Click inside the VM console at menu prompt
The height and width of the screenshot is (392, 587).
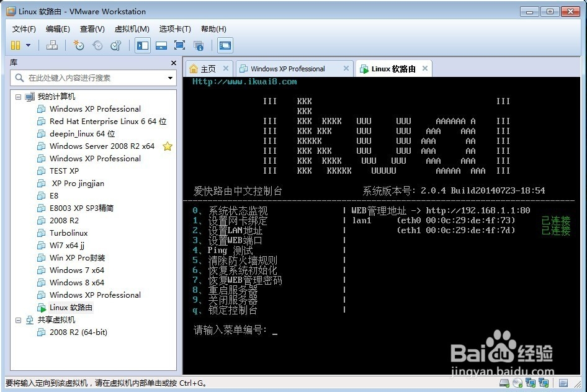[x=275, y=331]
